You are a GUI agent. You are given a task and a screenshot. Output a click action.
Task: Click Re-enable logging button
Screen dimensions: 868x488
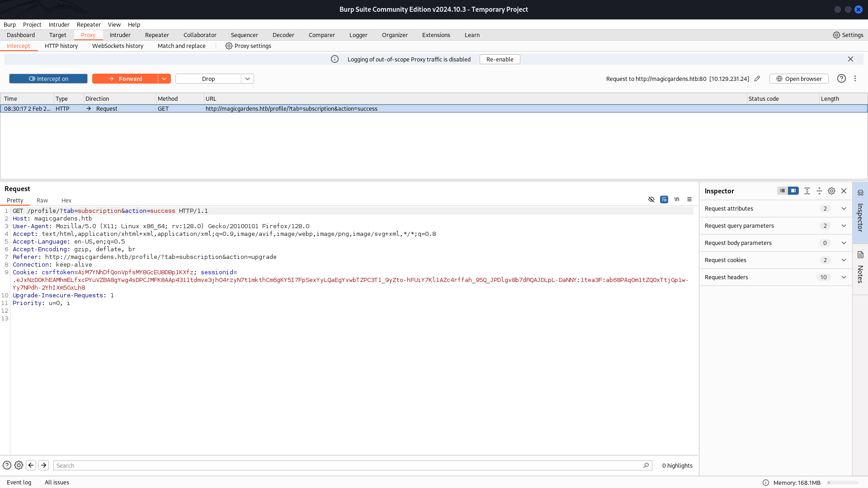[x=500, y=59]
